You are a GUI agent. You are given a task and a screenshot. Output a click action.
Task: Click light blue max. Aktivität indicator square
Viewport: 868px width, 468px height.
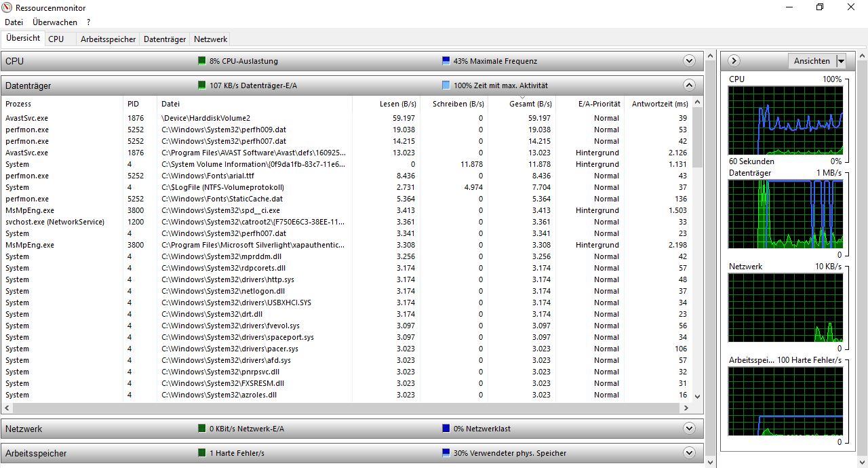pyautogui.click(x=446, y=85)
